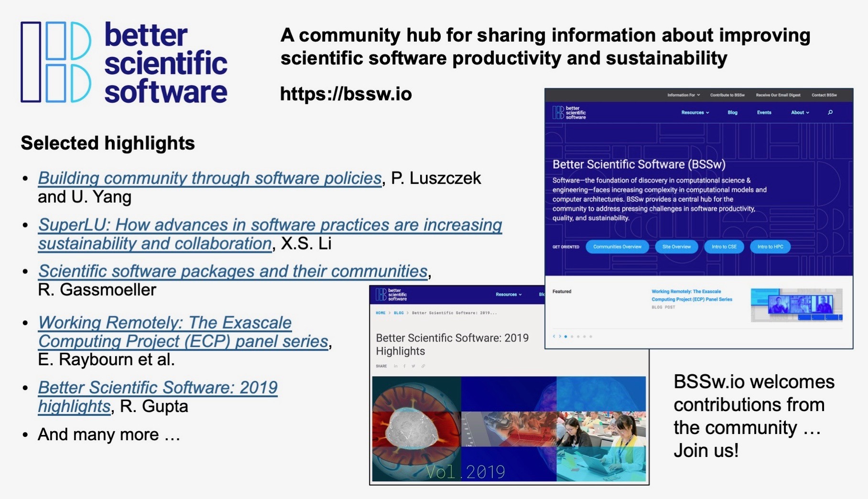
Task: Expand the Resources menu in homepage screenshot
Action: tap(695, 113)
